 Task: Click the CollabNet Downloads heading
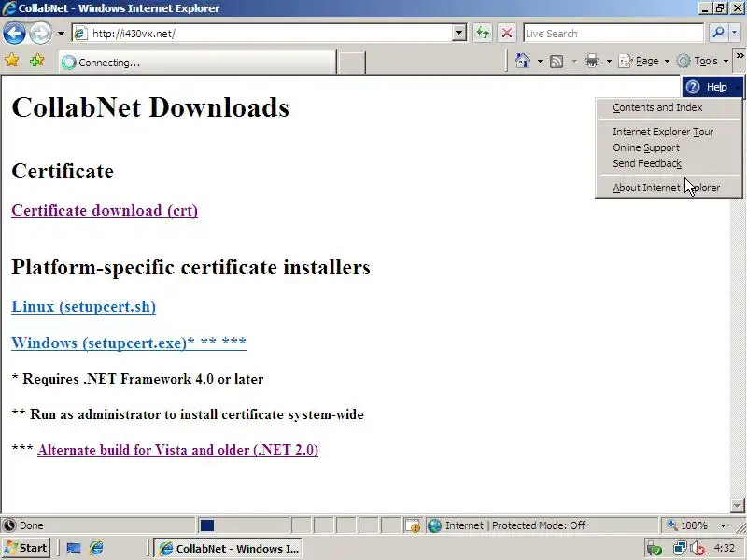point(150,107)
